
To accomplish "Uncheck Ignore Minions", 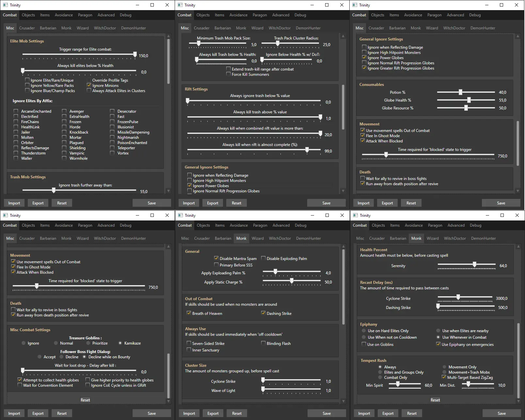I will pyautogui.click(x=89, y=85).
